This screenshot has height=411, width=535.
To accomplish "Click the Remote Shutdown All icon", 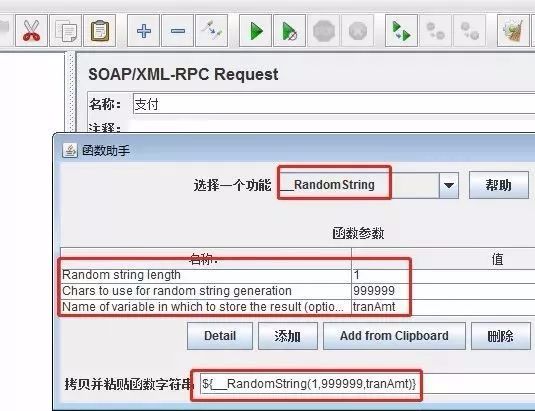I will coord(469,31).
